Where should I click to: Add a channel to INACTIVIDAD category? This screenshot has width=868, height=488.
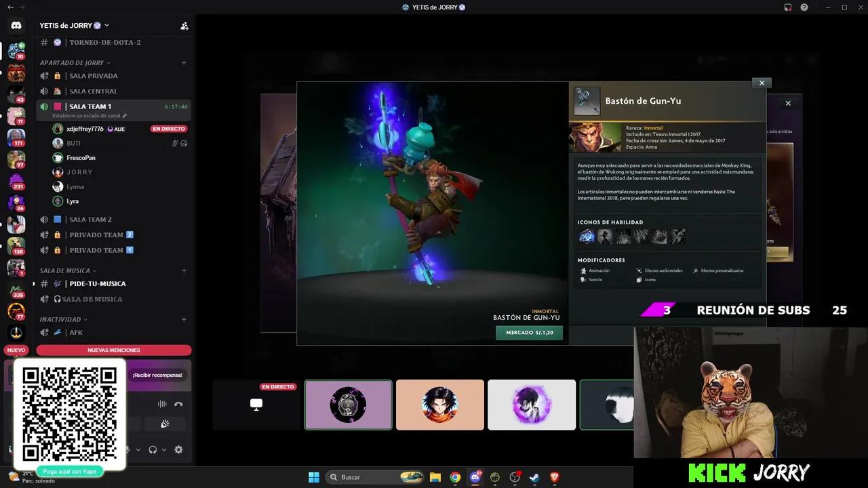pyautogui.click(x=184, y=319)
